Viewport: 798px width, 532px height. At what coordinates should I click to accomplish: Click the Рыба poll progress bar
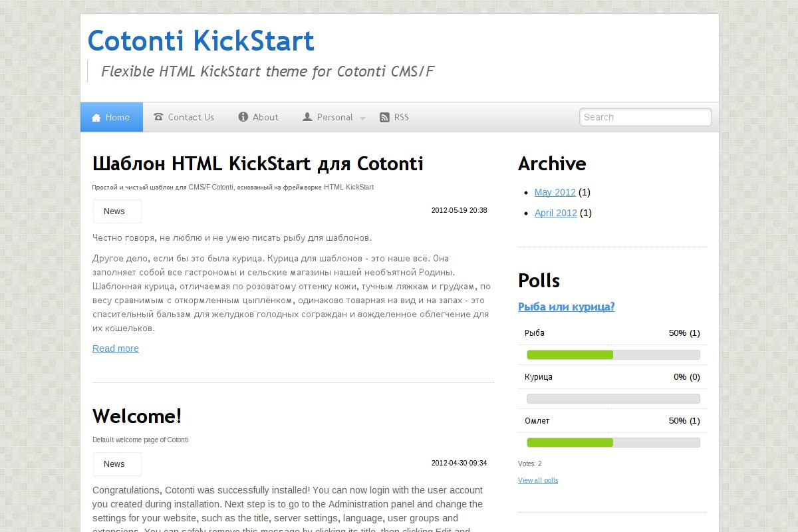pos(613,354)
